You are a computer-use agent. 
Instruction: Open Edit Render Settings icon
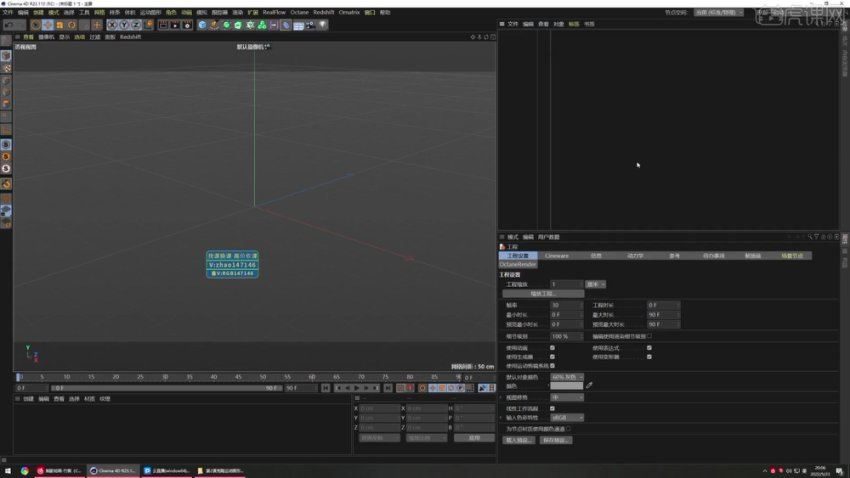pyautogui.click(x=187, y=25)
